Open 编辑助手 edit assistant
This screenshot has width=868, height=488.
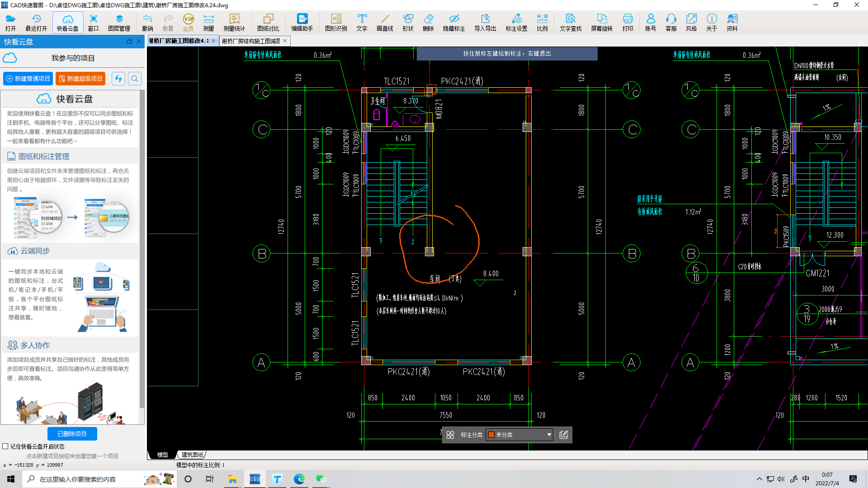point(302,22)
